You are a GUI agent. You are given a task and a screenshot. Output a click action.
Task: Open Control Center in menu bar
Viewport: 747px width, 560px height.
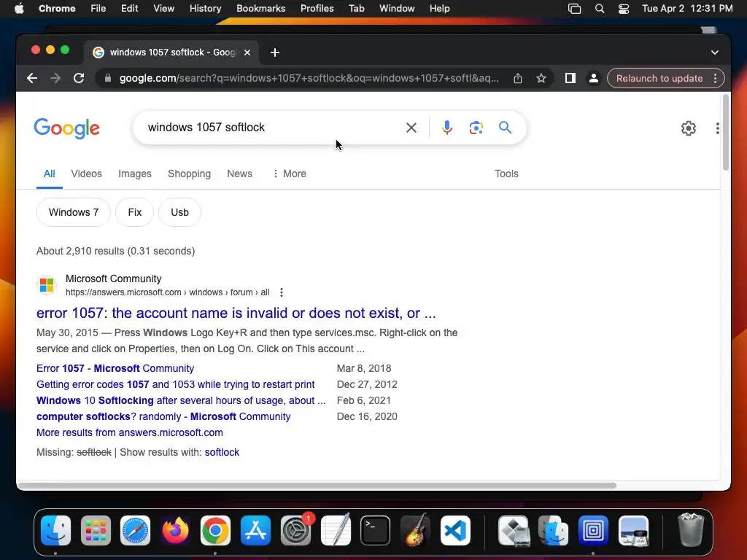(624, 9)
